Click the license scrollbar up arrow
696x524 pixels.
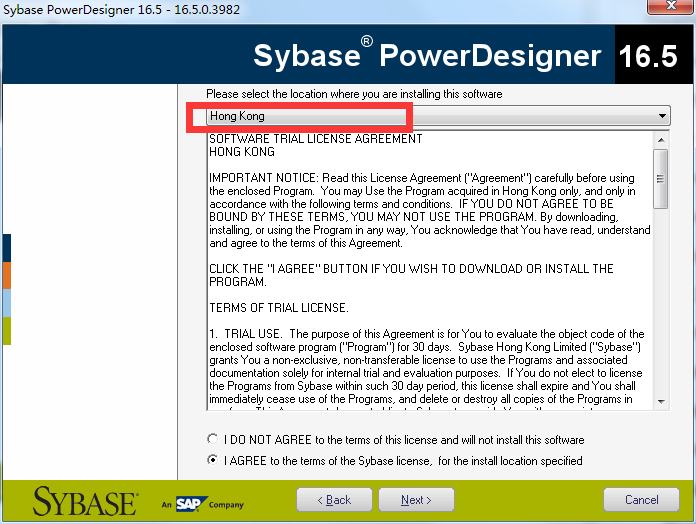click(661, 140)
